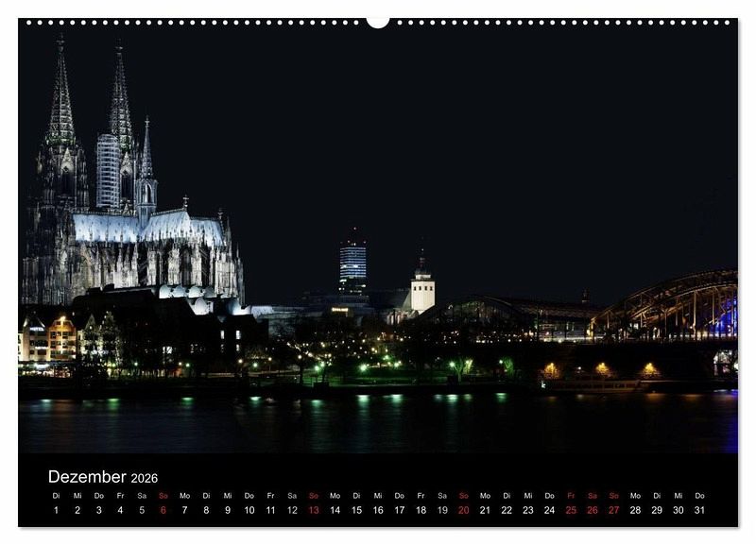Click the hanging hole at top center
Image resolution: width=756 pixels, height=545 pixels.
click(378, 21)
